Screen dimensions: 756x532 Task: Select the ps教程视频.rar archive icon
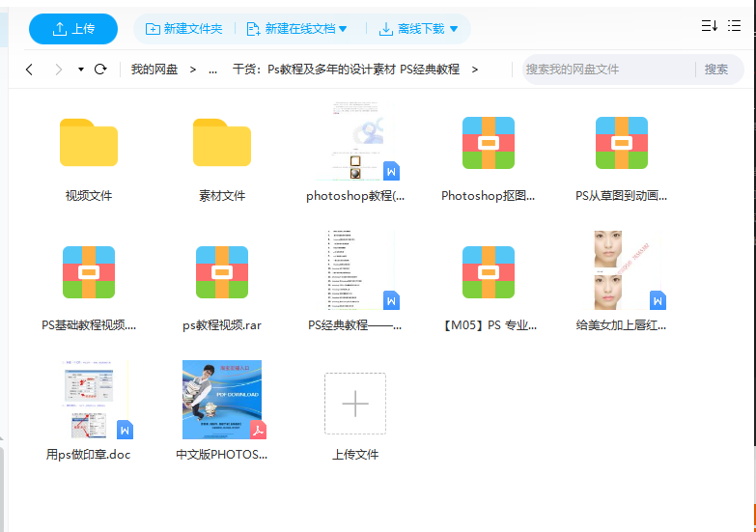(x=222, y=272)
